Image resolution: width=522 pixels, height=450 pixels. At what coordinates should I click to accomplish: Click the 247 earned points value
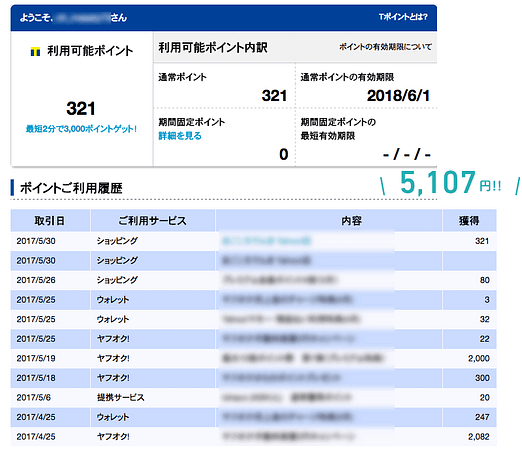coord(482,417)
